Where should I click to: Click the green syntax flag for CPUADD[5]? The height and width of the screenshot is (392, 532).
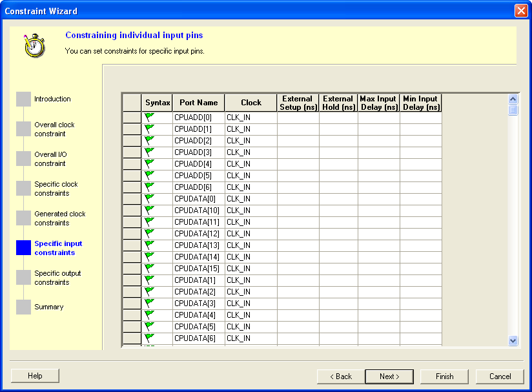click(x=149, y=175)
